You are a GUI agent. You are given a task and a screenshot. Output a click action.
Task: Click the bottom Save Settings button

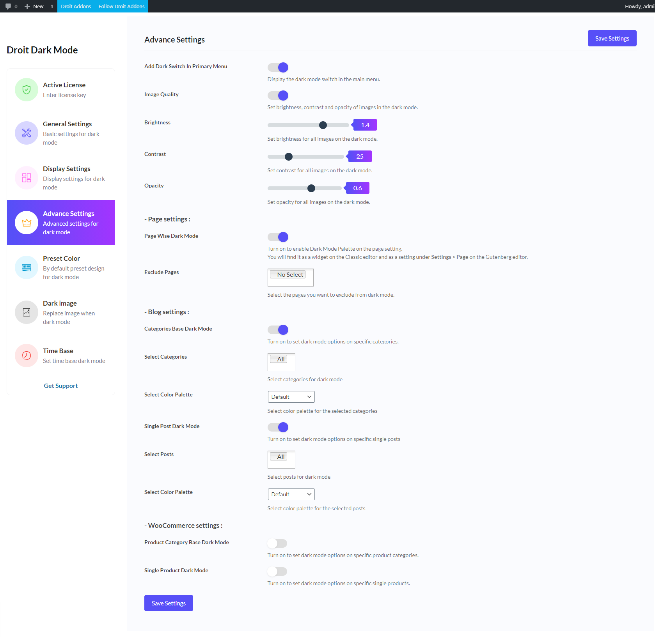click(x=169, y=603)
